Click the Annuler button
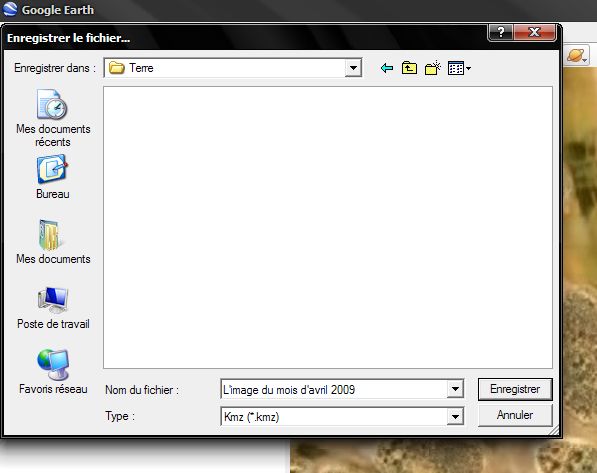Screen dimensions: 597x473 click(515, 415)
